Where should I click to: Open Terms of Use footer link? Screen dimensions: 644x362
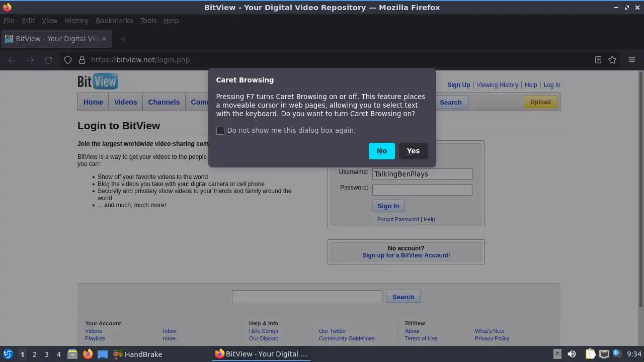(x=421, y=338)
